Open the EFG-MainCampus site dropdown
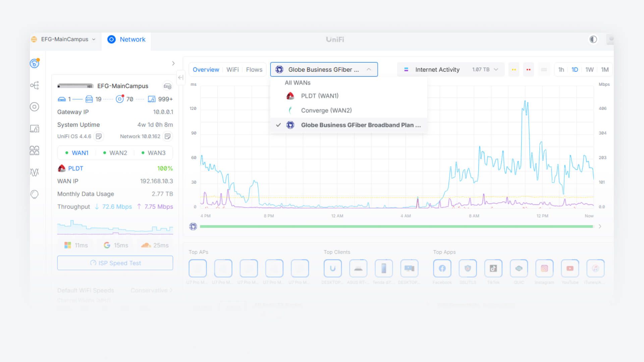 (65, 40)
